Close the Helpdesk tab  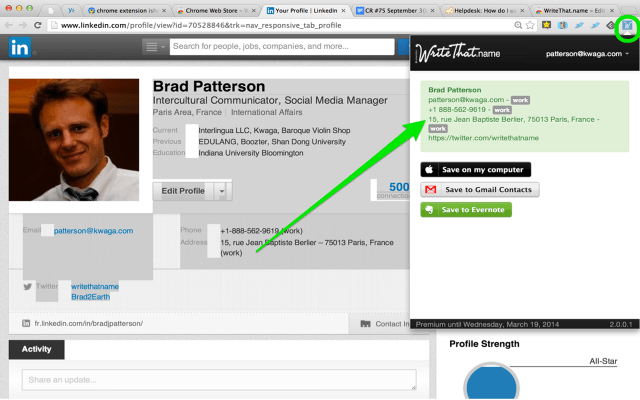[x=522, y=11]
